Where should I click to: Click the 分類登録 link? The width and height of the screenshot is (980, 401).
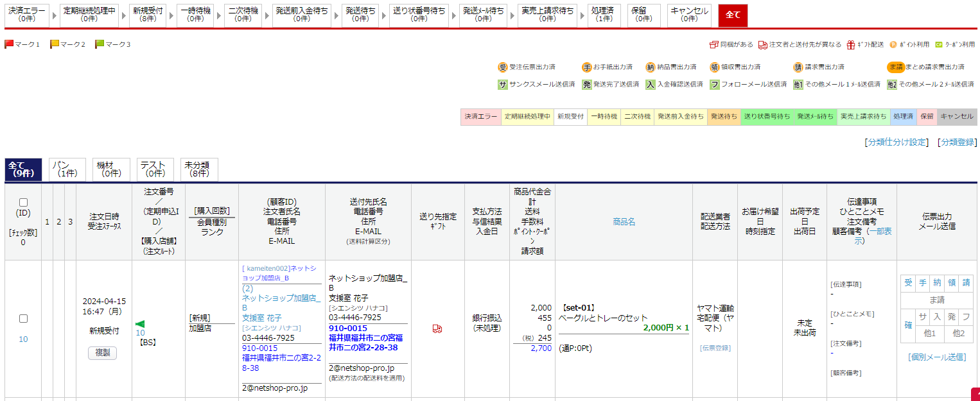[x=957, y=142]
